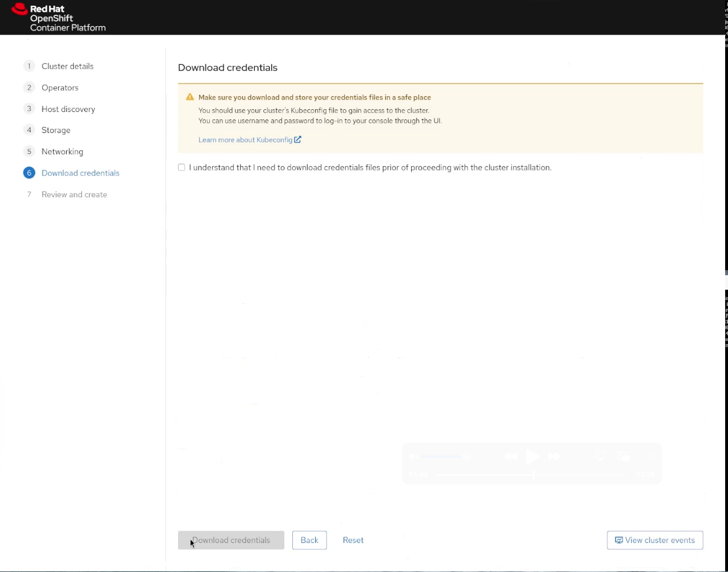The image size is (728, 572).
Task: Mute using the speaker volume icon
Action: (x=415, y=456)
